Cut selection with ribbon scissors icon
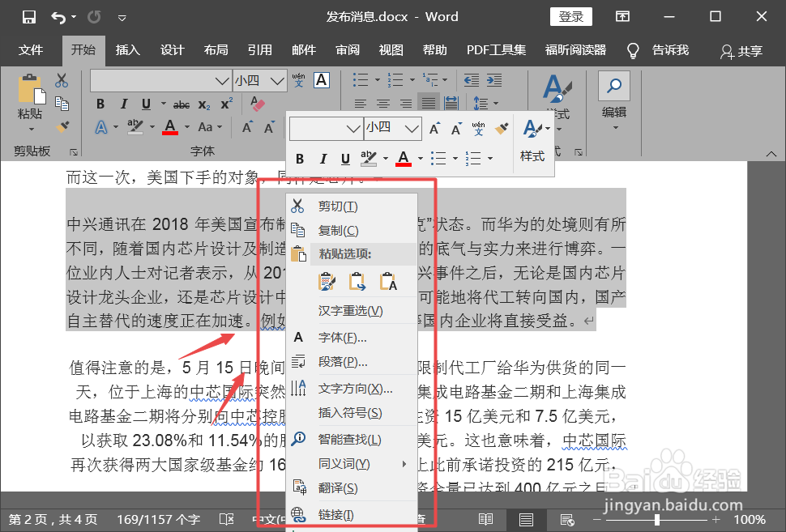The image size is (786, 532). tap(62, 80)
